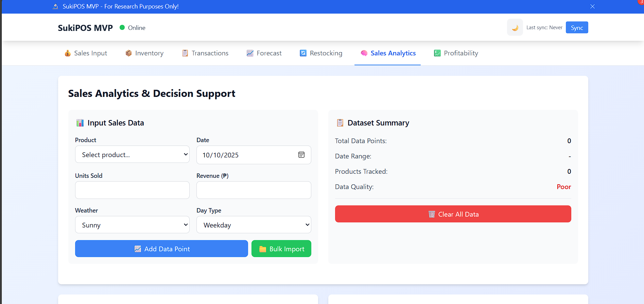Focus the Units Sold input field
The width and height of the screenshot is (644, 304).
tap(132, 190)
